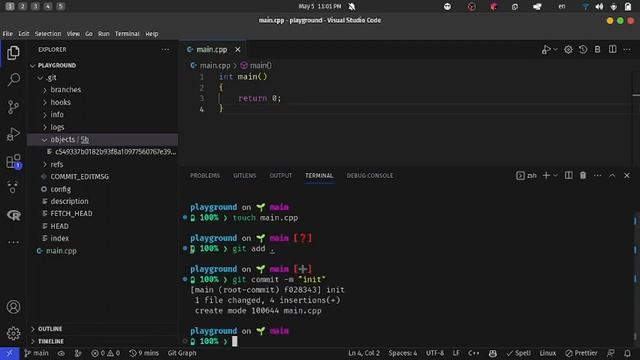The height and width of the screenshot is (360, 640).
Task: Maximize the terminal panel with caret icon
Action: [x=612, y=176]
